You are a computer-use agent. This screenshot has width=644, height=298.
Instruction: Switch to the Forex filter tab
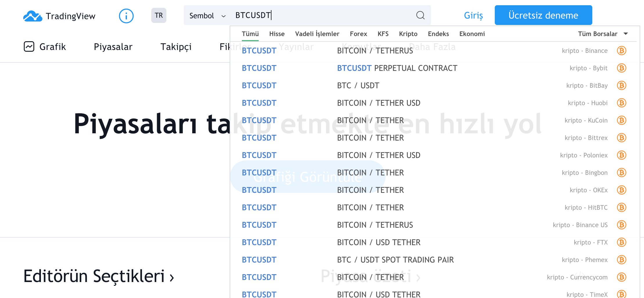358,34
